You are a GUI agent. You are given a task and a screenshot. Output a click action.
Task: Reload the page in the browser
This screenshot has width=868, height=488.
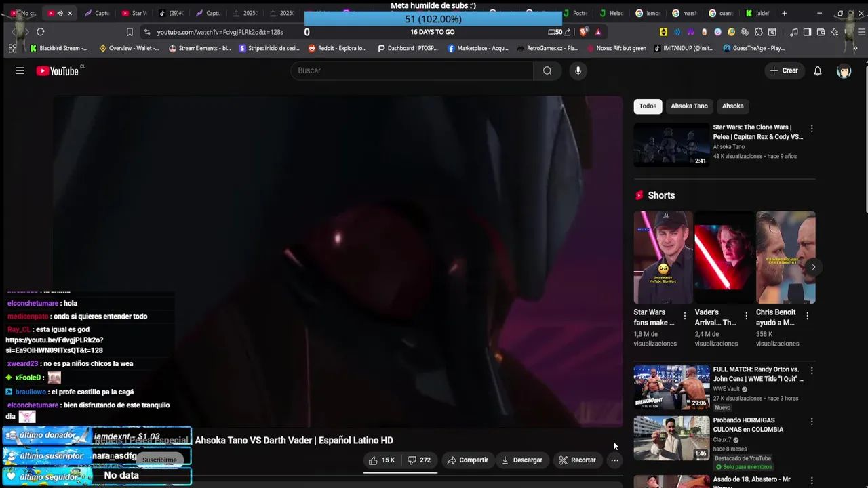tap(41, 32)
